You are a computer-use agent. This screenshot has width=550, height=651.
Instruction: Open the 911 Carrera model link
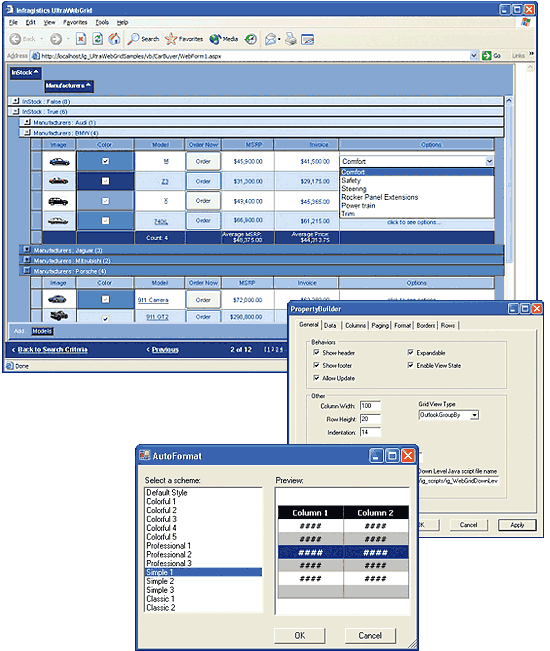tap(153, 300)
